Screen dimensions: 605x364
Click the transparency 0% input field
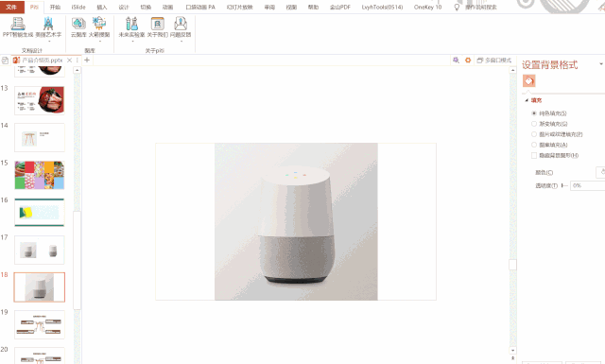point(588,185)
